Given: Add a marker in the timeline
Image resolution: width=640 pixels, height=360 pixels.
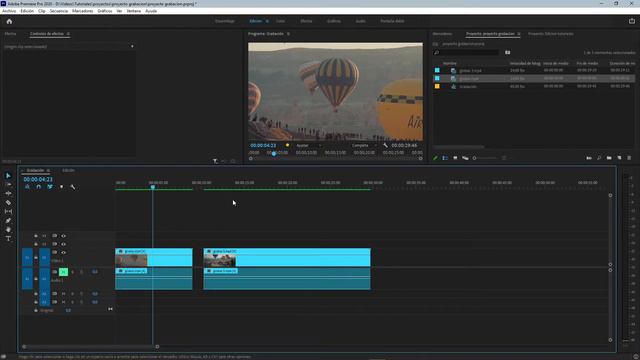Looking at the screenshot, I should click(61, 187).
